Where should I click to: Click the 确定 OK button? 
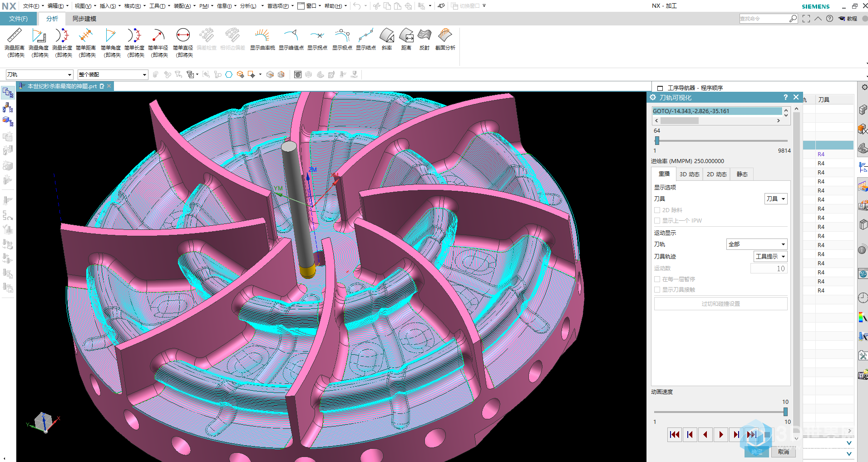coord(757,452)
